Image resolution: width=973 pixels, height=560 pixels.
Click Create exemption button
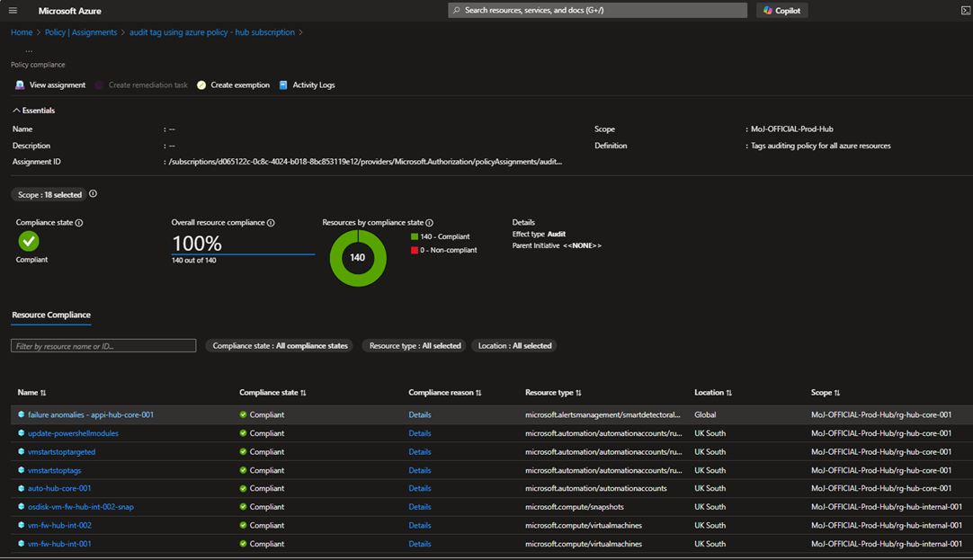[x=233, y=85]
